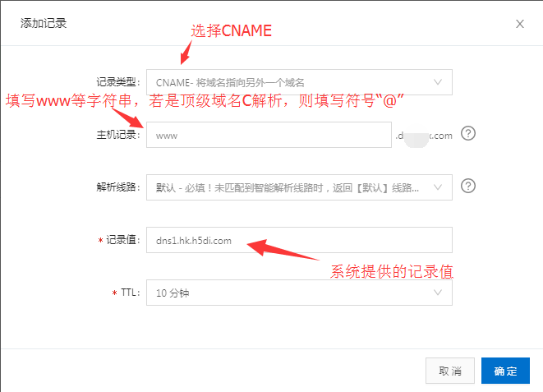This screenshot has width=543, height=392.
Task: Confirm with the blue 确定 button
Action: (x=505, y=371)
